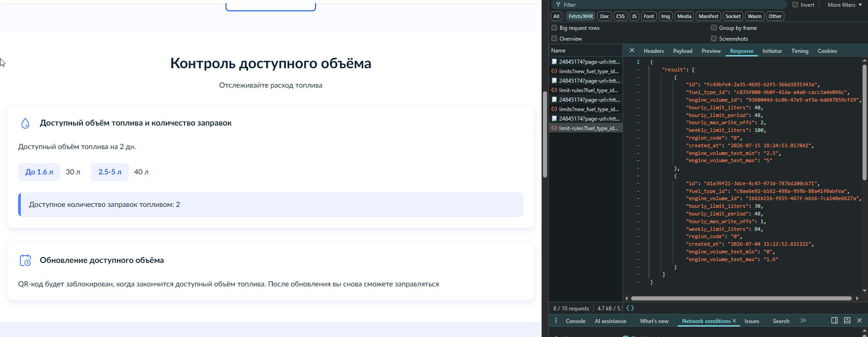Close the Network conditions tab
The height and width of the screenshot is (337, 868).
pos(734,321)
